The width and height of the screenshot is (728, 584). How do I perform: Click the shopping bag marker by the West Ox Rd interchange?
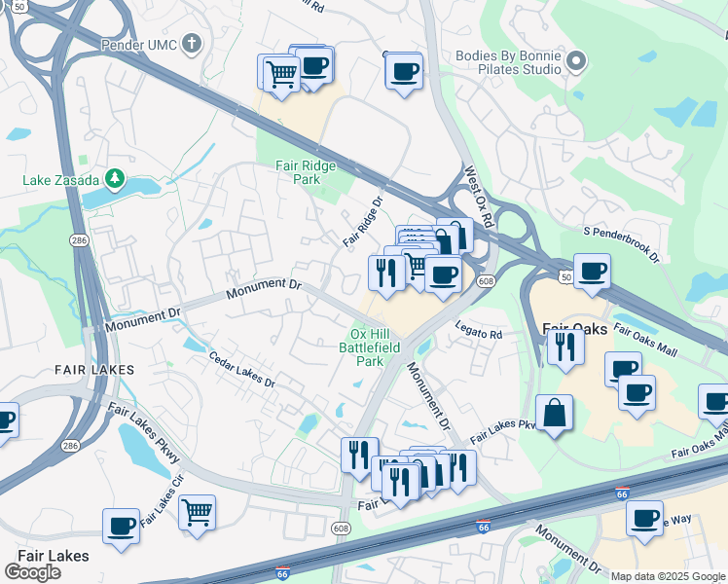coord(460,235)
